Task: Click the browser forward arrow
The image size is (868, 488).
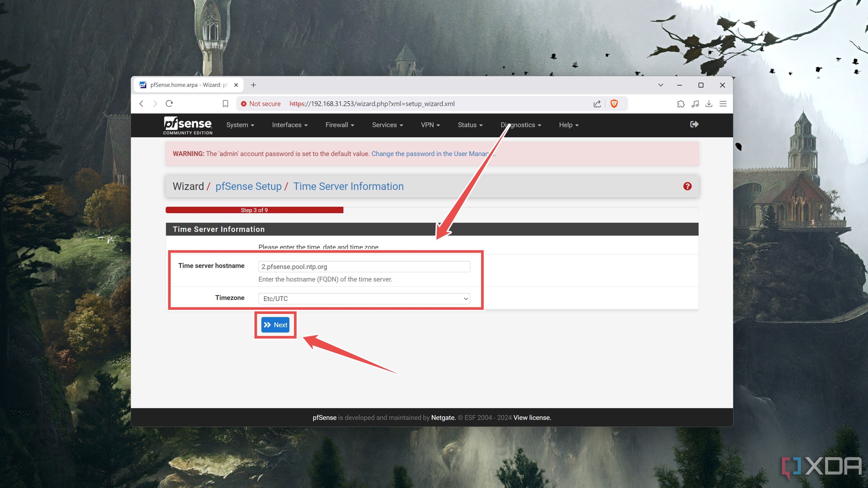Action: click(x=155, y=104)
